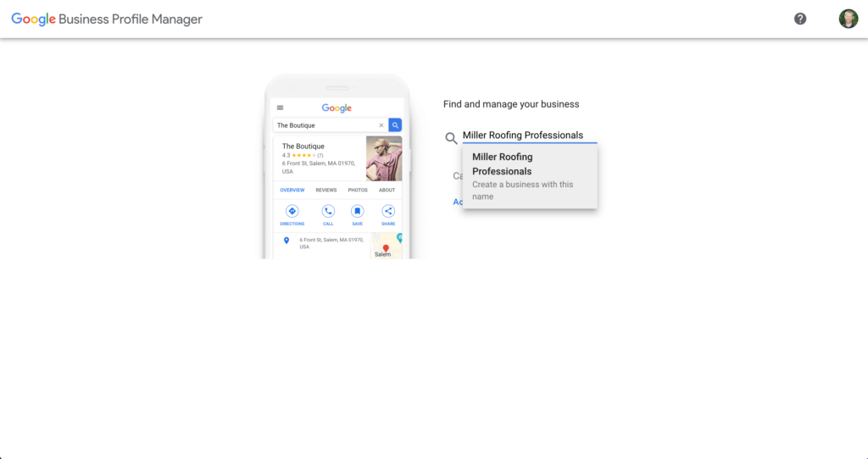Screen dimensions: 868x459
Task: Tap the hamburger menu in the phone mockup
Action: (x=280, y=108)
